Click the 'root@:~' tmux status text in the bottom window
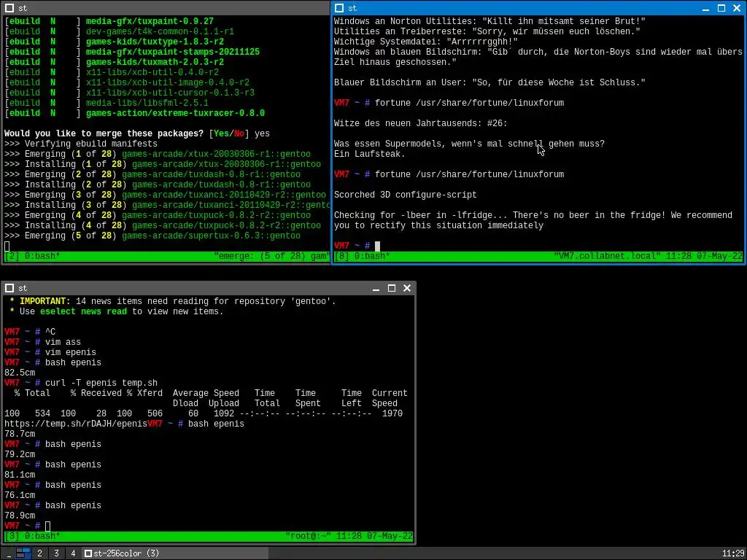747x560 pixels. [309, 536]
